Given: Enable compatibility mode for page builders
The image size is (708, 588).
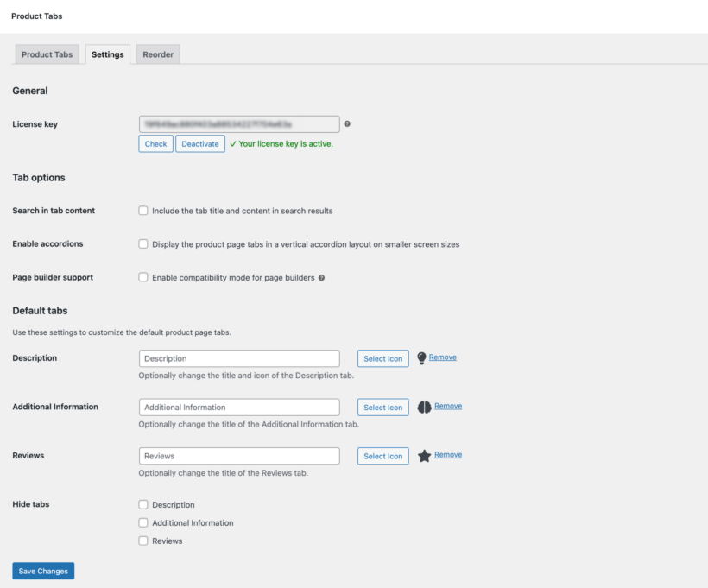Looking at the screenshot, I should (x=142, y=277).
